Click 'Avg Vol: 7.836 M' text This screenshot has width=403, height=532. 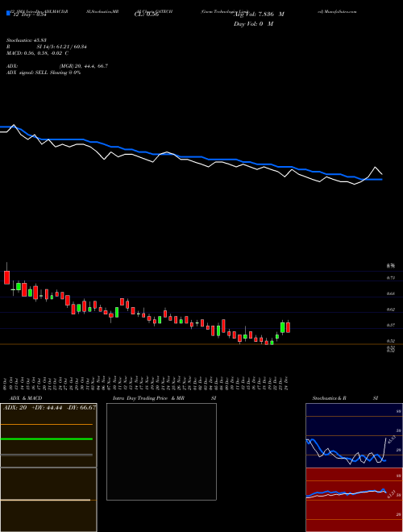click(259, 15)
